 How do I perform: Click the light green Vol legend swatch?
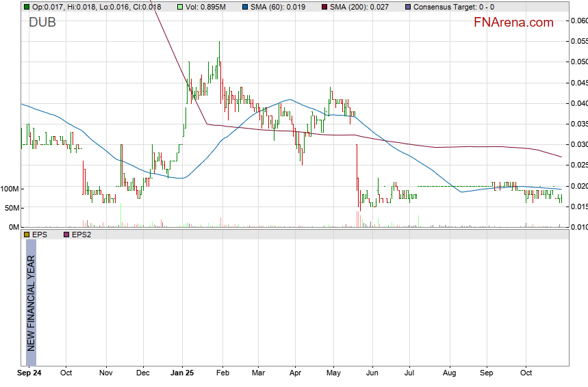pyautogui.click(x=180, y=7)
